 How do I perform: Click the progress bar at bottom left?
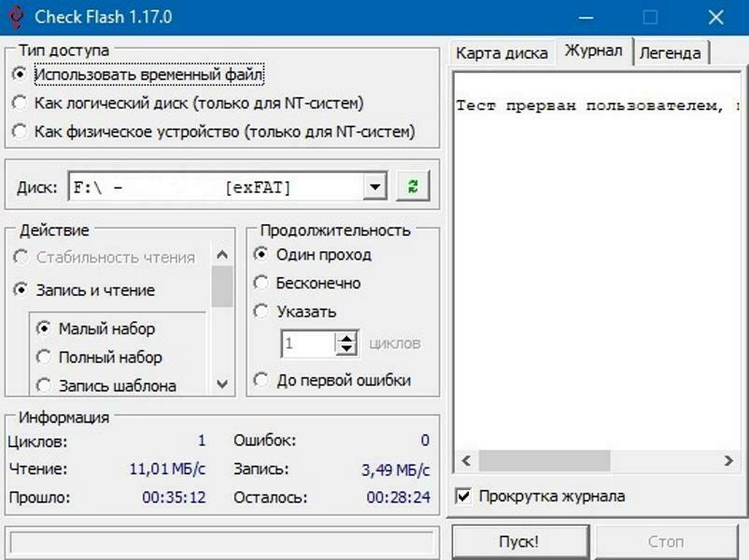click(221, 543)
